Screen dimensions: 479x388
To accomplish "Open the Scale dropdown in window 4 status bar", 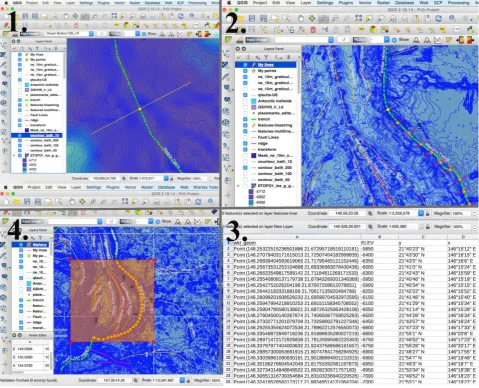I will [x=182, y=380].
